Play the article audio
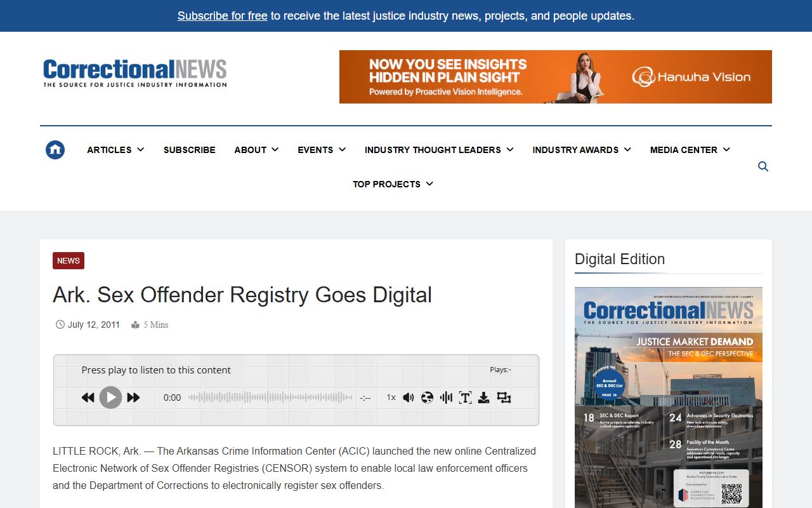This screenshot has height=508, width=812. coord(110,398)
